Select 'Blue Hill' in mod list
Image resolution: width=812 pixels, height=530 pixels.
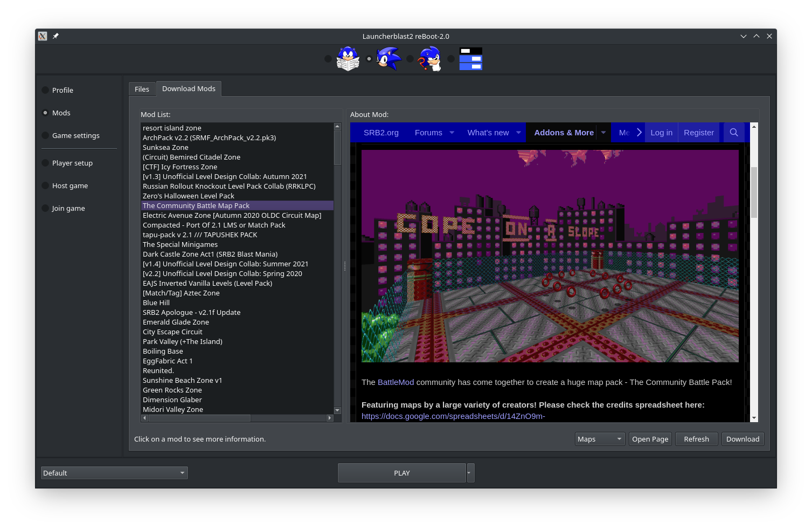(237, 302)
